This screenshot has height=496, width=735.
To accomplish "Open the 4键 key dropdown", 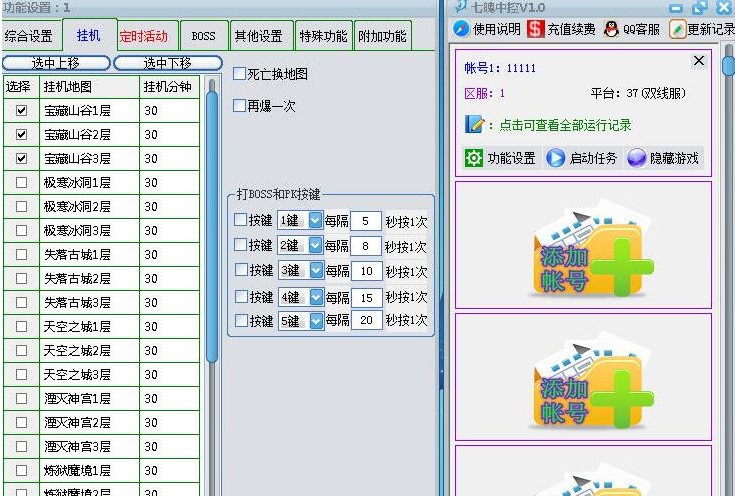I will [316, 297].
